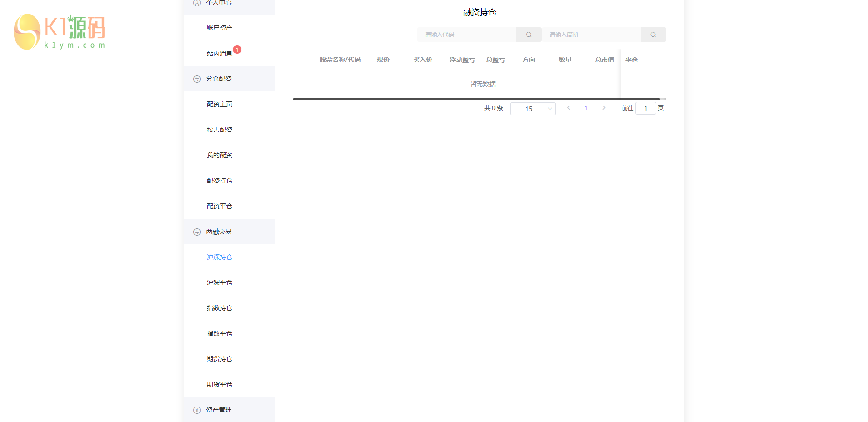The width and height of the screenshot is (868, 422).
Task: Click the search icon beside the code input
Action: (528, 35)
